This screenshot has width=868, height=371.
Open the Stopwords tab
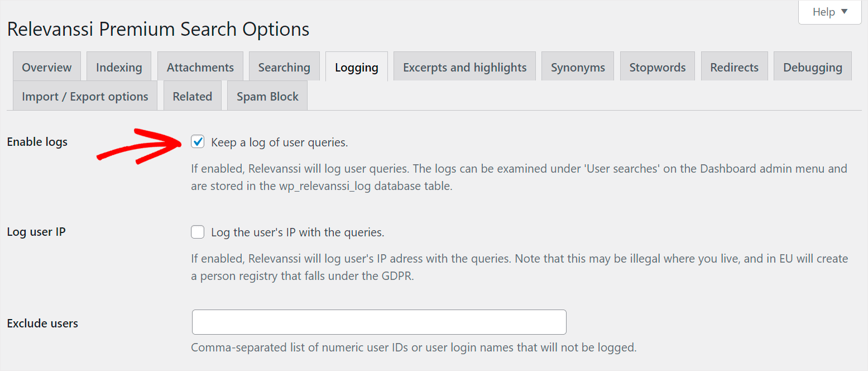[x=657, y=66]
